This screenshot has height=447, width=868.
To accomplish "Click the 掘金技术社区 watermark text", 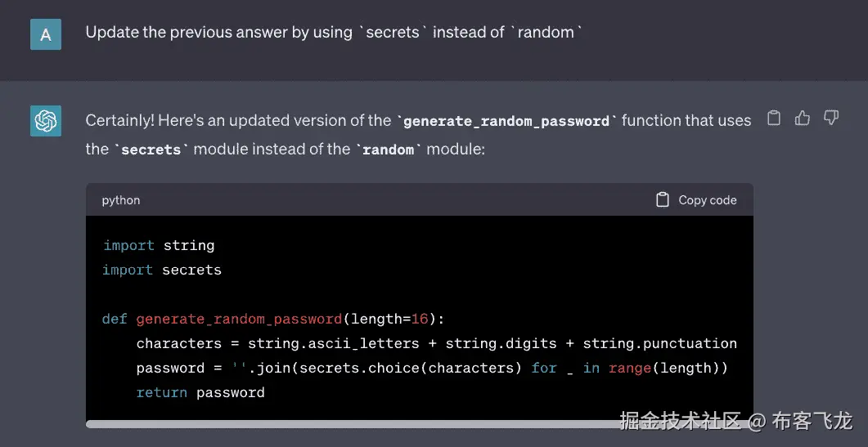I will tap(679, 422).
